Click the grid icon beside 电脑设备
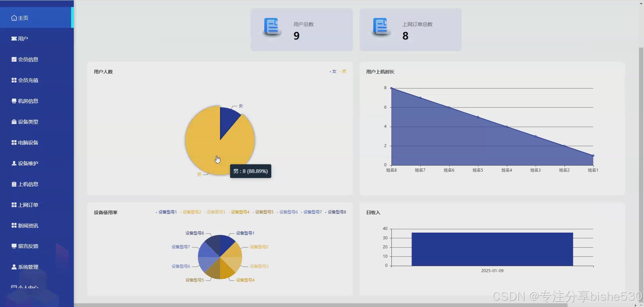This screenshot has height=307, width=644. pyautogui.click(x=14, y=142)
